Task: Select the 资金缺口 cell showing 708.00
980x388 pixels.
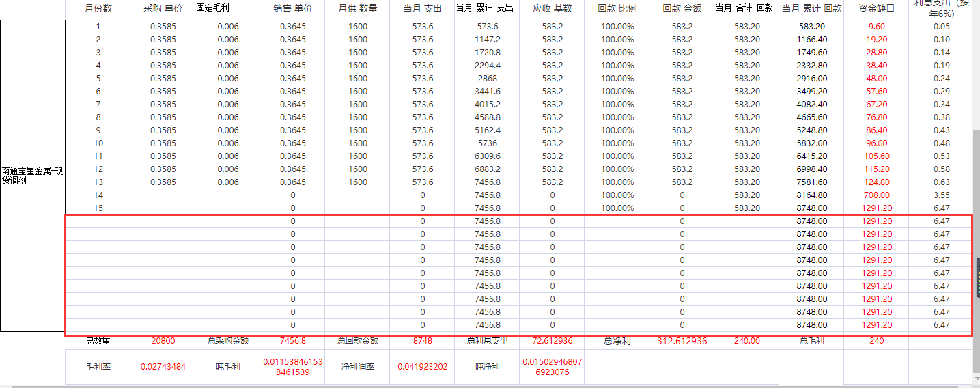Action: (x=876, y=195)
